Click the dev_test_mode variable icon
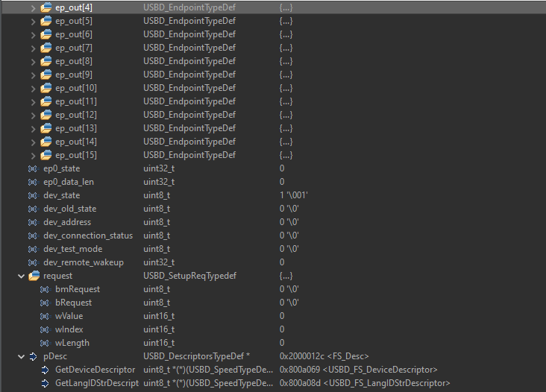This screenshot has width=546, height=392. point(33,250)
